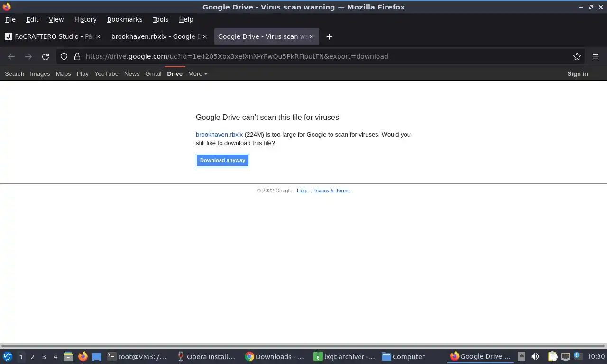
Task: Click the clock showing 10:30
Action: point(596,356)
